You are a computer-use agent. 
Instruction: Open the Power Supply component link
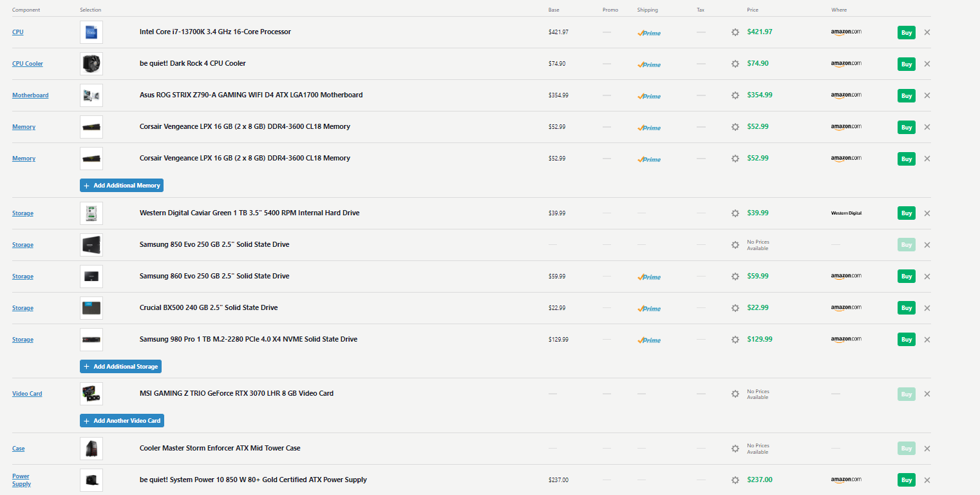[x=22, y=480]
